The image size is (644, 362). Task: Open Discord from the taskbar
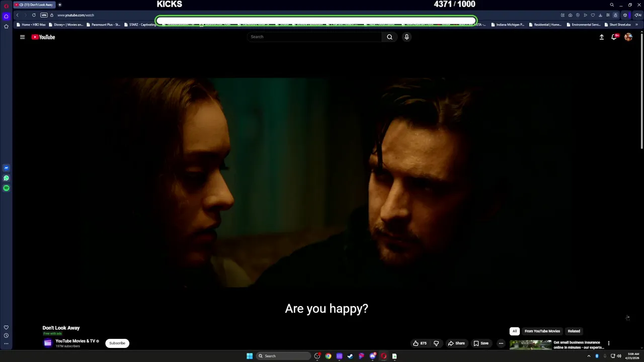pos(372,356)
